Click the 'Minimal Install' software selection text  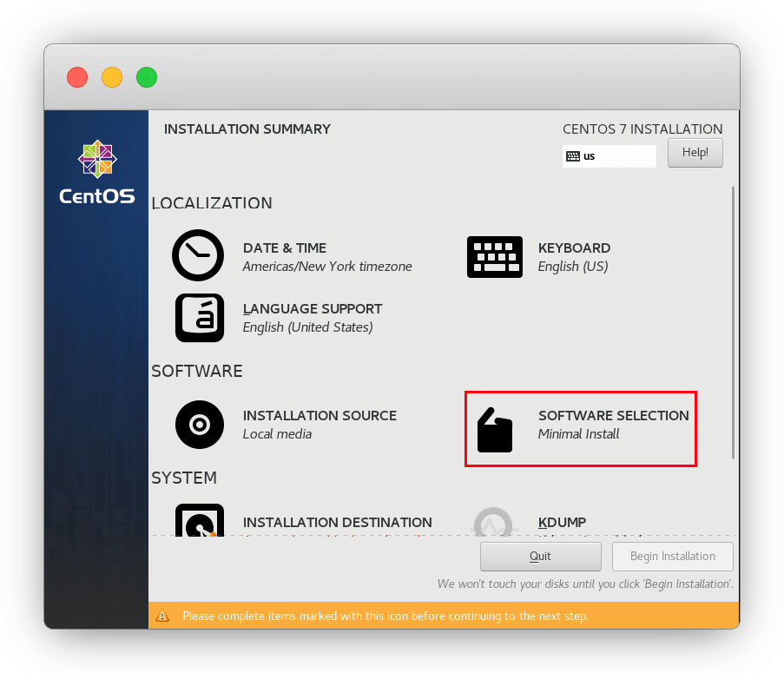tap(578, 434)
